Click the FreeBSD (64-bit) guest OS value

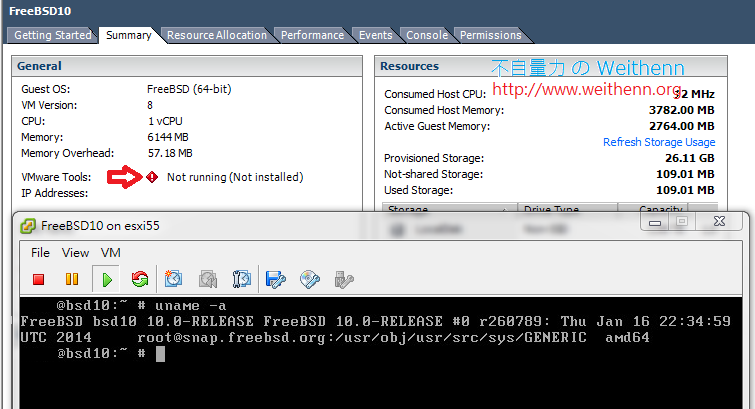(x=189, y=89)
